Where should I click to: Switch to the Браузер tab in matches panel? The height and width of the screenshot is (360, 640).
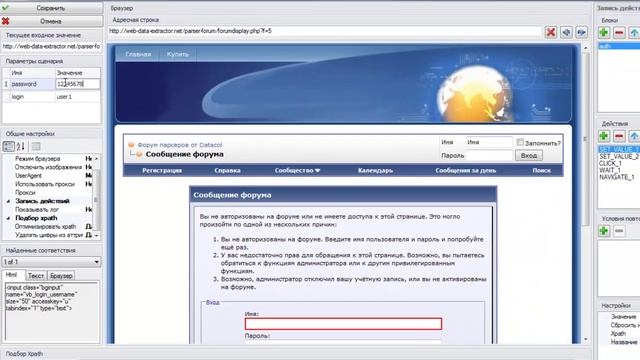(x=61, y=276)
